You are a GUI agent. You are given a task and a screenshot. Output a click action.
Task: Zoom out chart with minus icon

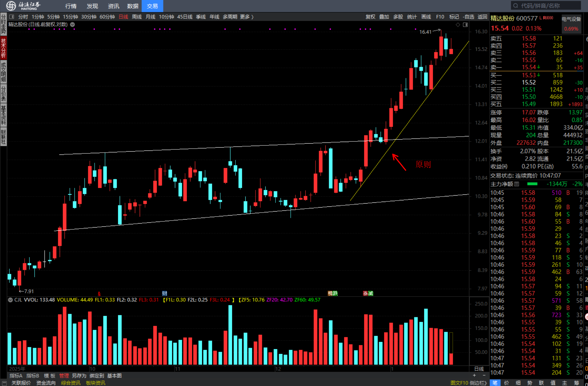[x=484, y=375]
